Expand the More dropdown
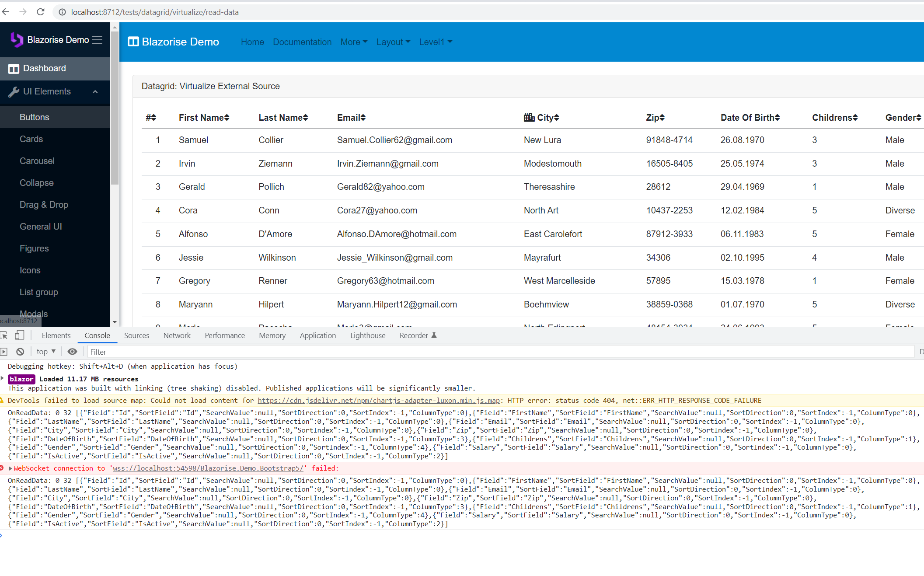 [x=354, y=42]
